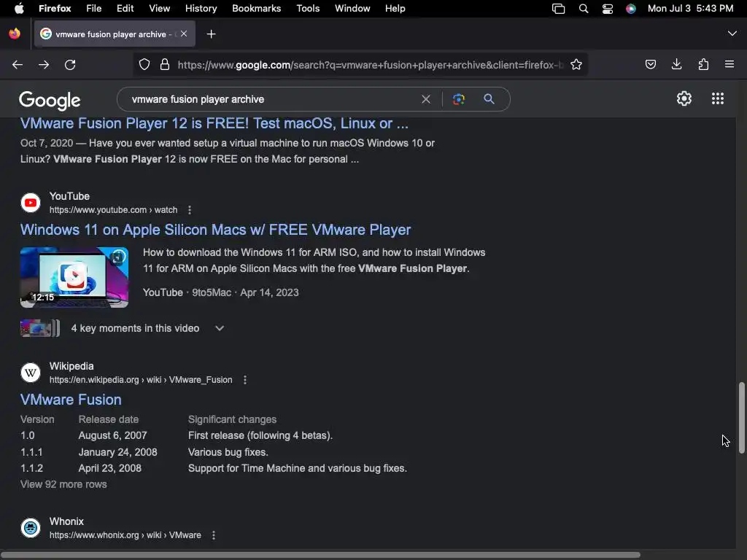Expand View 92 more rows
Screen dimensions: 747x560
click(63, 484)
